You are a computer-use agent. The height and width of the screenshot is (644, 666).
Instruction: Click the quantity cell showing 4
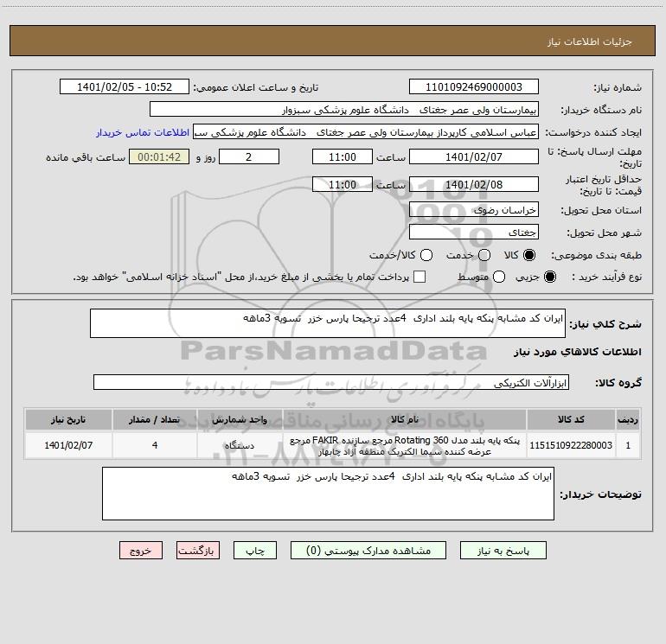tap(155, 445)
